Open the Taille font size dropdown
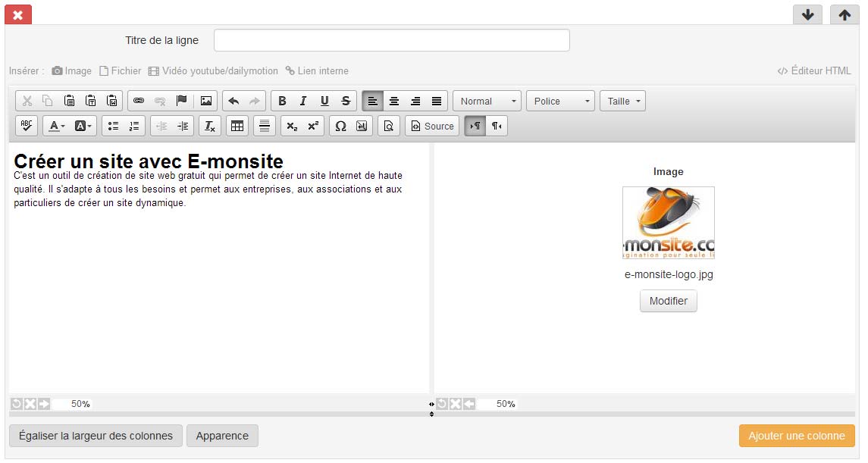868x463 pixels. tap(623, 102)
